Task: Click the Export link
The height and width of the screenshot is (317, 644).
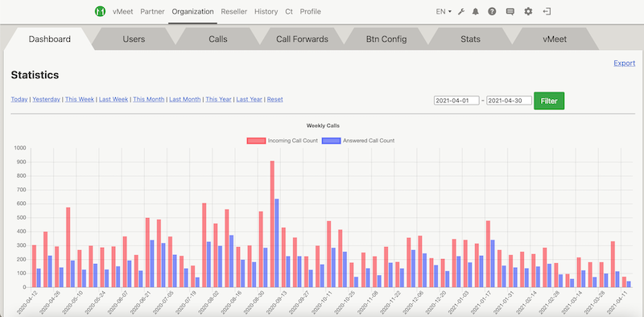Action: tap(625, 63)
